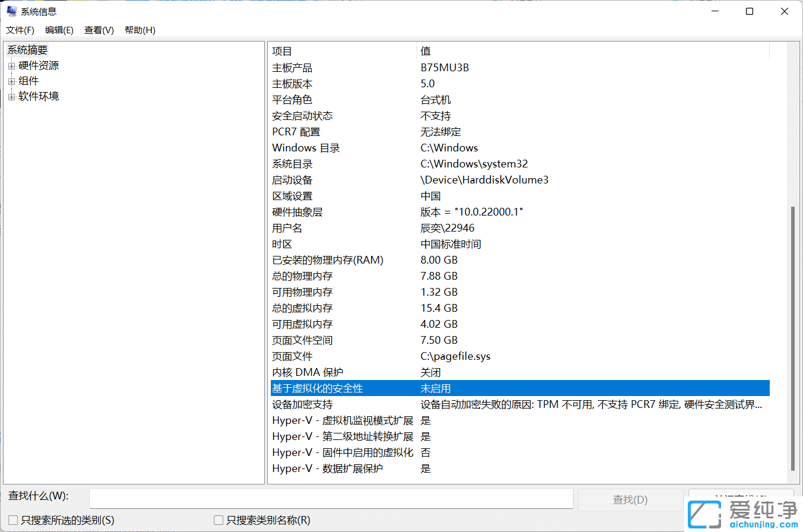This screenshot has width=803, height=532.
Task: Open the 查看(V) menu
Action: pos(99,30)
